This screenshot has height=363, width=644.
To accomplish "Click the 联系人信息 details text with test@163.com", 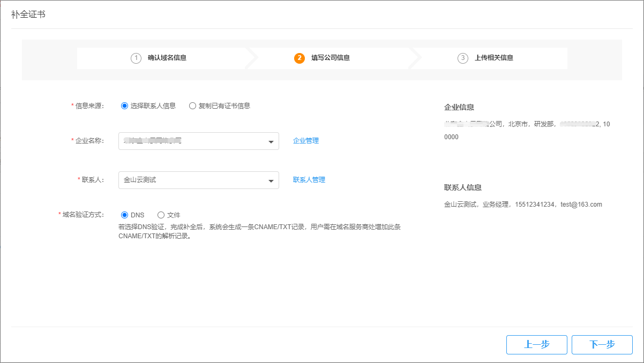I will point(523,205).
